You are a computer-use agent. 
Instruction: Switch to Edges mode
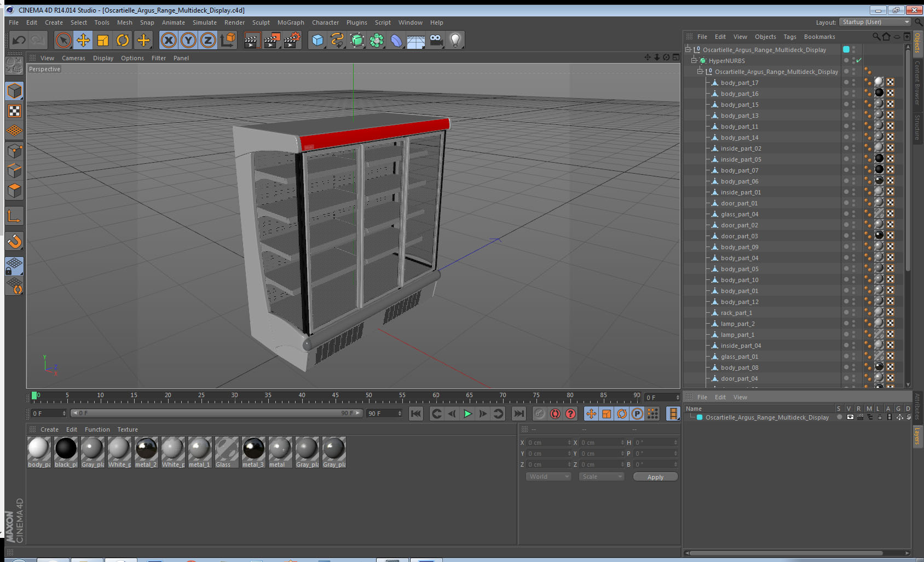click(15, 170)
